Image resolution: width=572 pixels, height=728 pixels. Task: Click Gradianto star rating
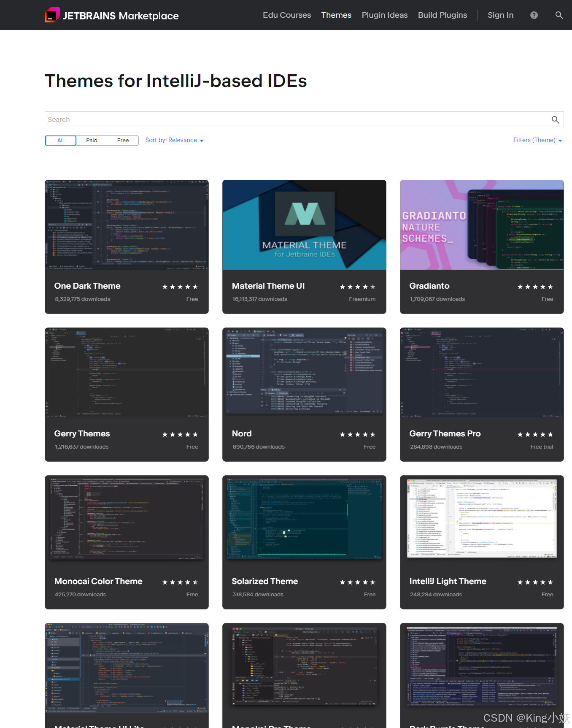tap(535, 287)
